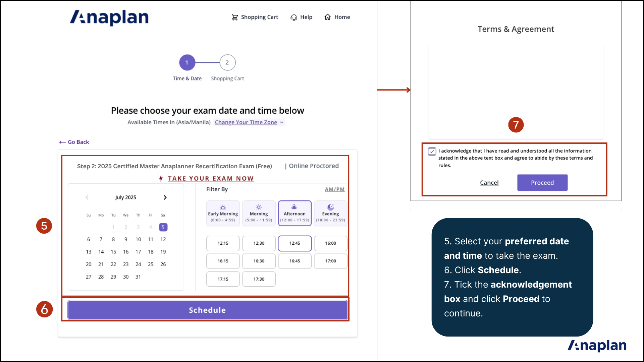The width and height of the screenshot is (644, 362).
Task: Select the 17:30 time slot
Action: tap(259, 279)
